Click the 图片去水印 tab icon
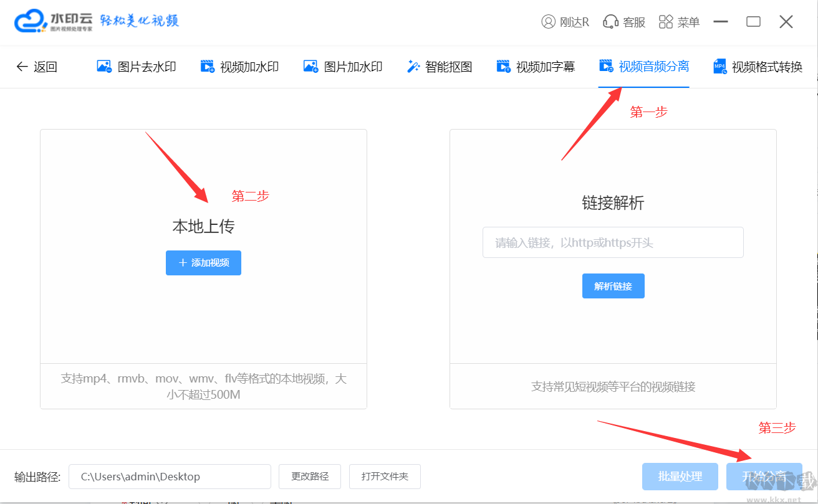Screen dimensions: 818x504 (x=104, y=66)
